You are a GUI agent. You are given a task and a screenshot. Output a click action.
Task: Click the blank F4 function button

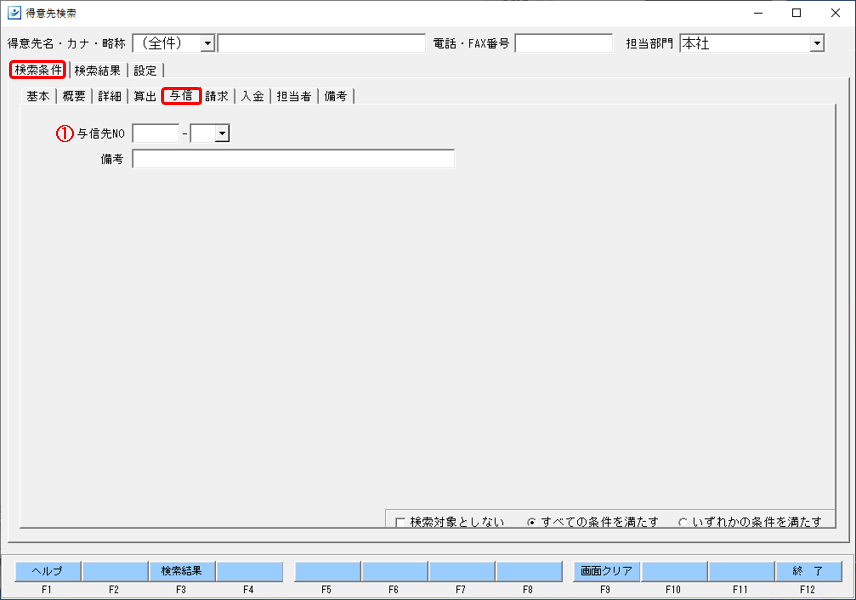point(249,571)
